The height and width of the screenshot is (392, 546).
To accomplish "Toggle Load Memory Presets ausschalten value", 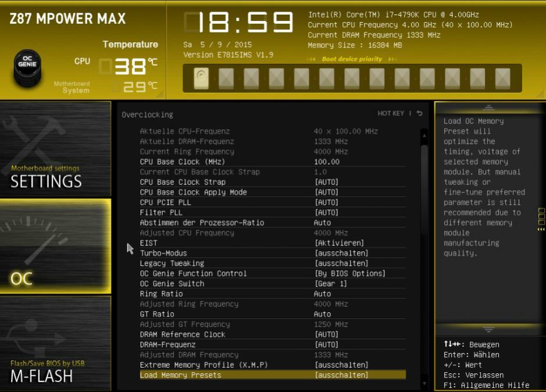I will pyautogui.click(x=341, y=375).
